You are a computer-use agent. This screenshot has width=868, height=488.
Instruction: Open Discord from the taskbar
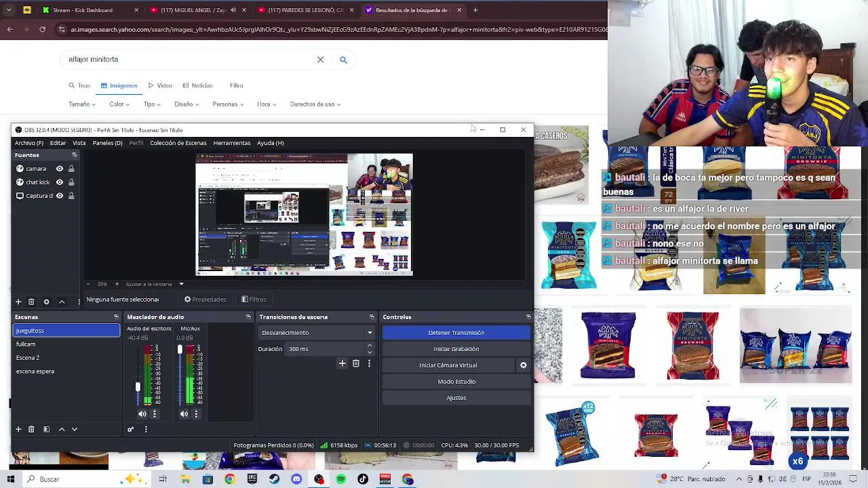click(296, 479)
